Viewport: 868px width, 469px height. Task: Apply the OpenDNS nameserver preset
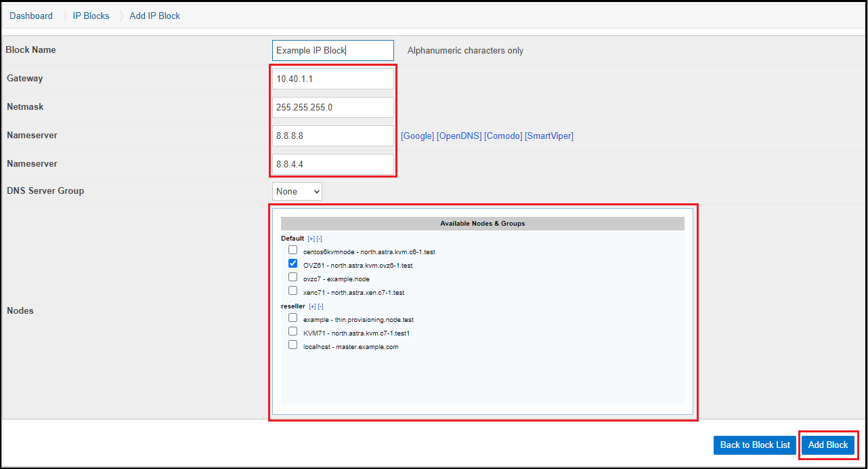(458, 136)
